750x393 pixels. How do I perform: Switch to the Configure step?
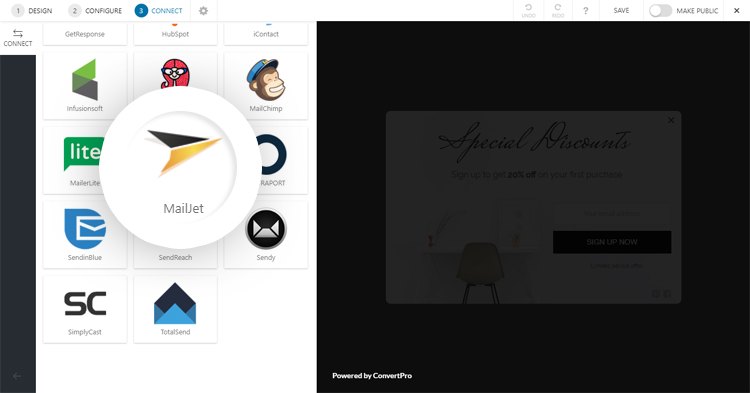point(95,11)
